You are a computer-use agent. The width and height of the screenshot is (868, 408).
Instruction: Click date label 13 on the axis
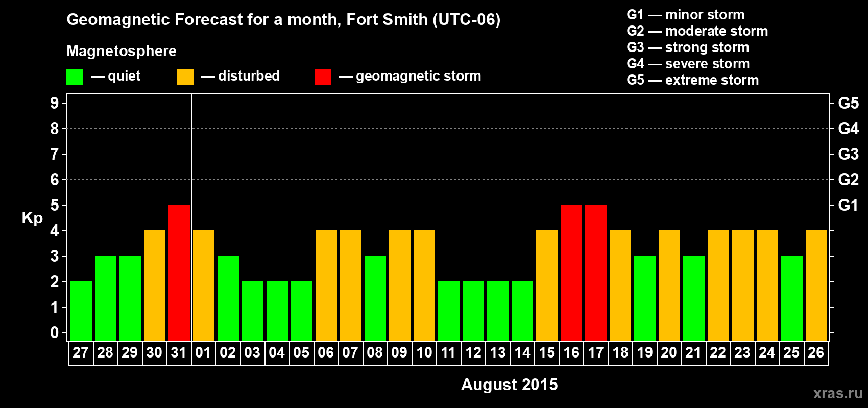(497, 353)
